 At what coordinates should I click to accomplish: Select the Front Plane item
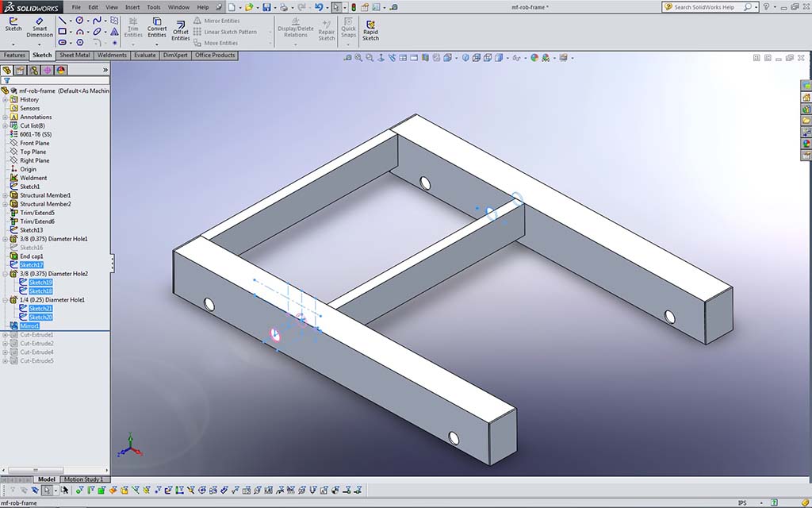34,143
